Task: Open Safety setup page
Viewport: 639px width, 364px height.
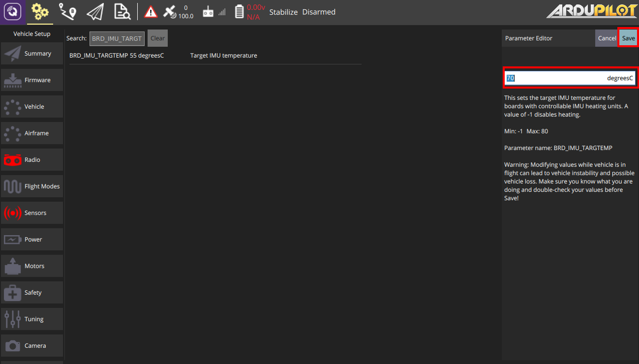Action: [32, 292]
